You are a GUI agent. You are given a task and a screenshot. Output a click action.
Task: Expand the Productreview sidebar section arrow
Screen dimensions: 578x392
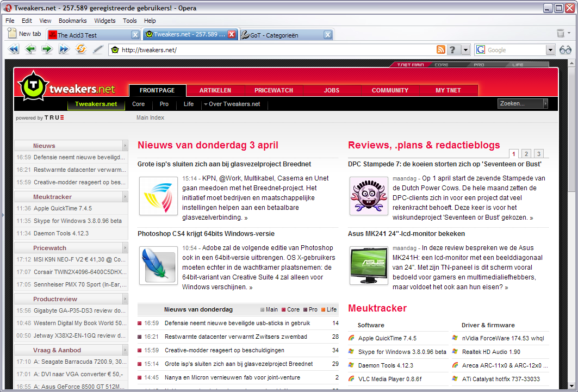pos(125,299)
